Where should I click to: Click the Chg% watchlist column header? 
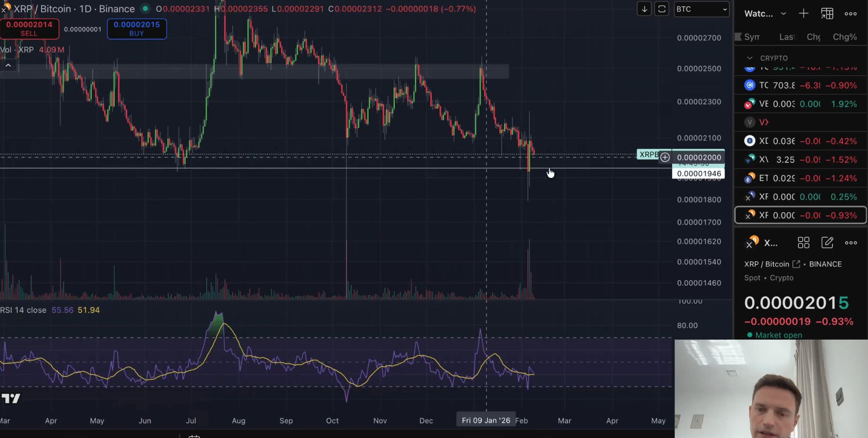coord(844,37)
